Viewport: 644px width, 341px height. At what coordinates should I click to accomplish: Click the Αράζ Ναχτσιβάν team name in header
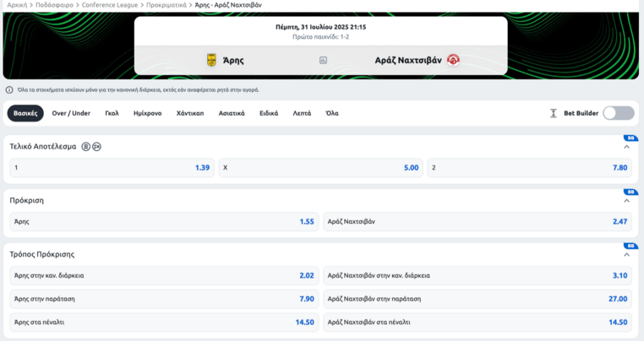[408, 60]
